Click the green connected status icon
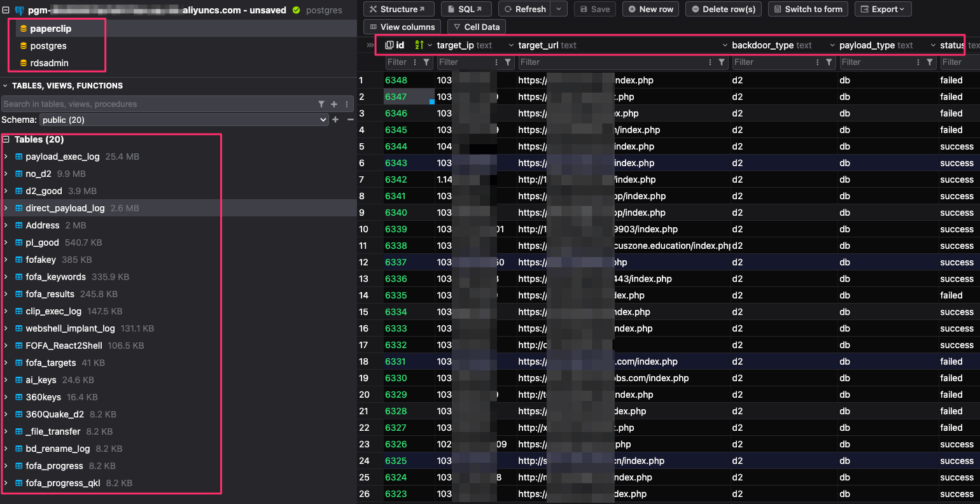This screenshot has width=980, height=504. [x=296, y=10]
